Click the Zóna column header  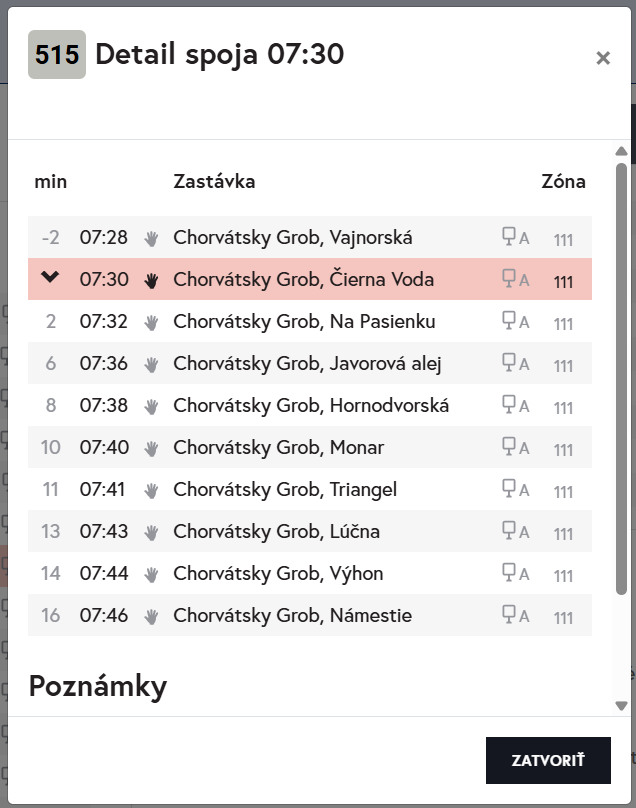coord(563,181)
